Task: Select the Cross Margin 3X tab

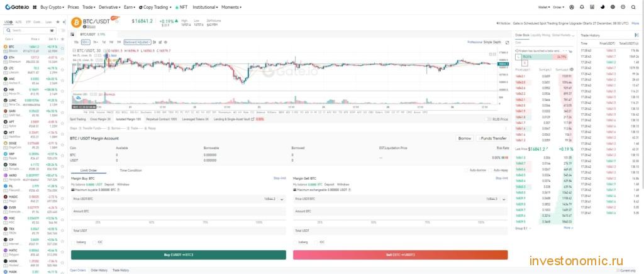Action: pyautogui.click(x=101, y=119)
